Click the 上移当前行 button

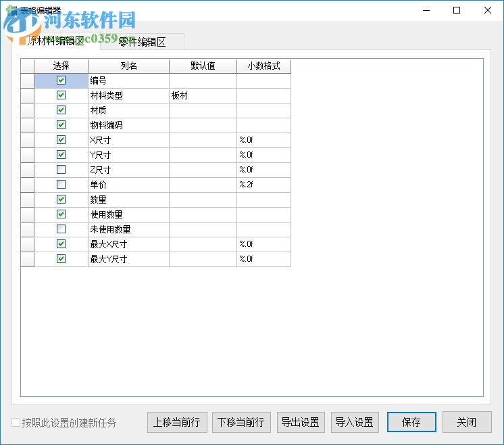(x=177, y=422)
